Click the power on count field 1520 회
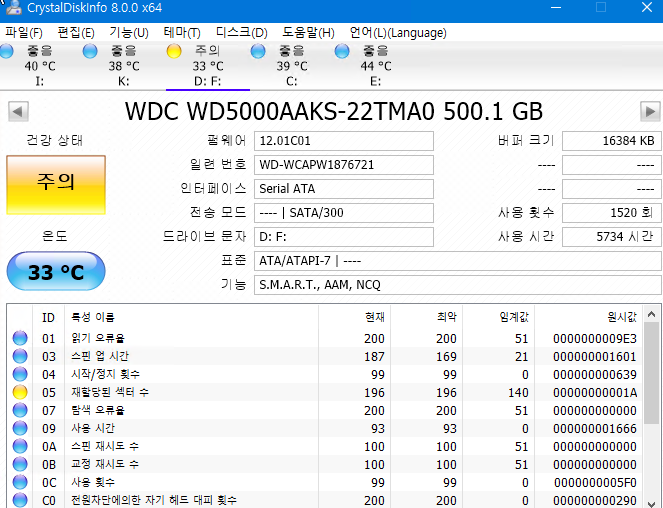 click(611, 213)
